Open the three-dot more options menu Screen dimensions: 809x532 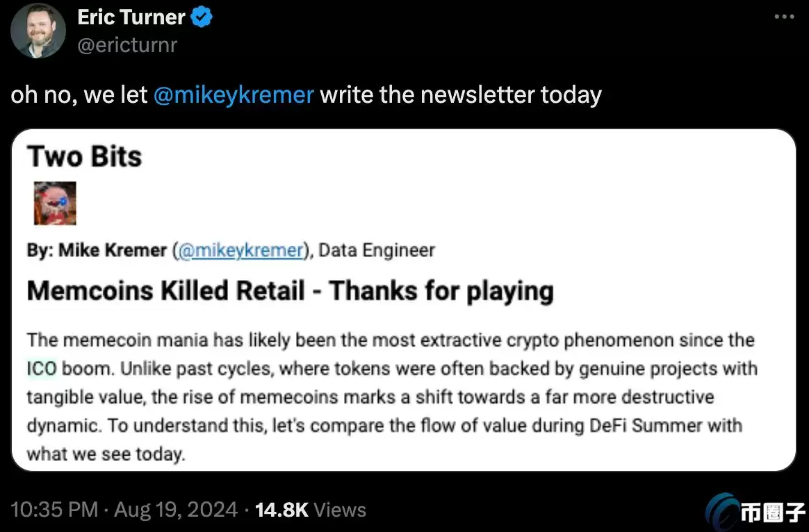785,17
